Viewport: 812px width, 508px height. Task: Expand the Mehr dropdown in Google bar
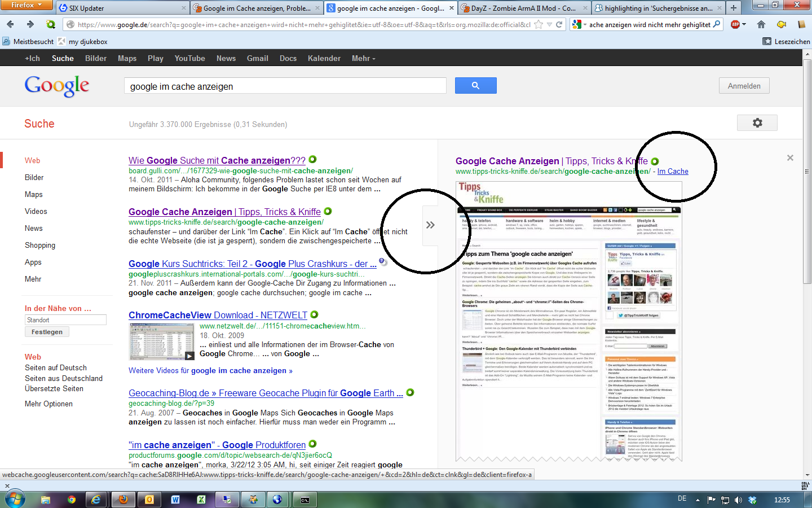point(363,58)
